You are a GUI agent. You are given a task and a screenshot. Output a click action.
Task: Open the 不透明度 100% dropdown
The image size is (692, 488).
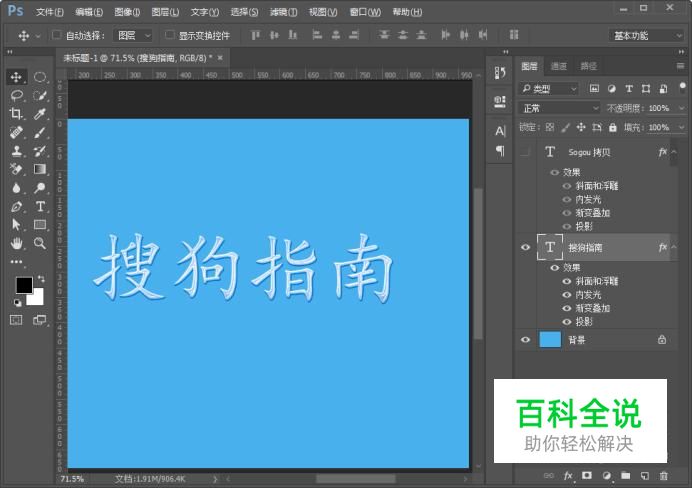point(681,108)
